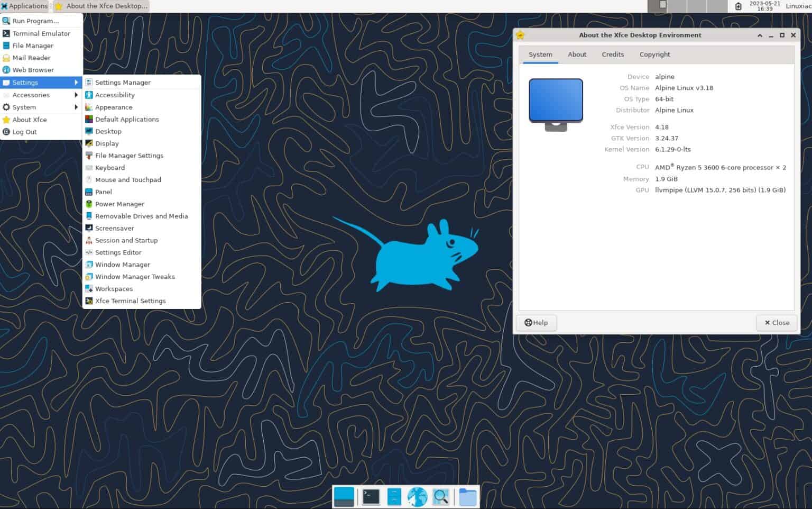This screenshot has width=812, height=509.
Task: Click the battery status icon in the top panel
Action: pos(739,6)
